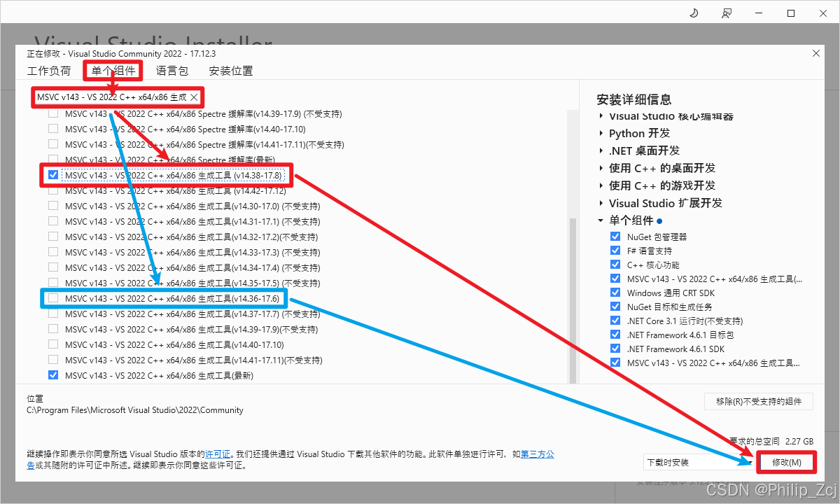Viewport: 840px width, 504px height.
Task: Minimize the Visual Studio Installer window
Action: [759, 13]
